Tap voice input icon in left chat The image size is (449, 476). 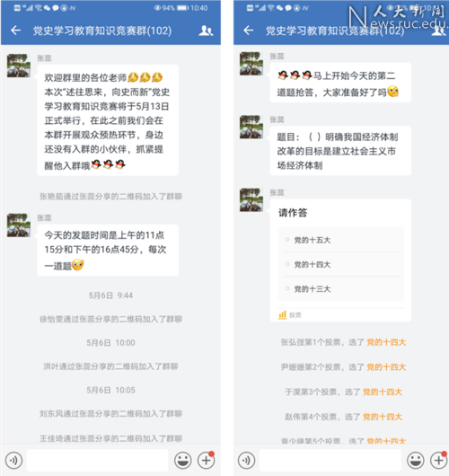pos(13,460)
